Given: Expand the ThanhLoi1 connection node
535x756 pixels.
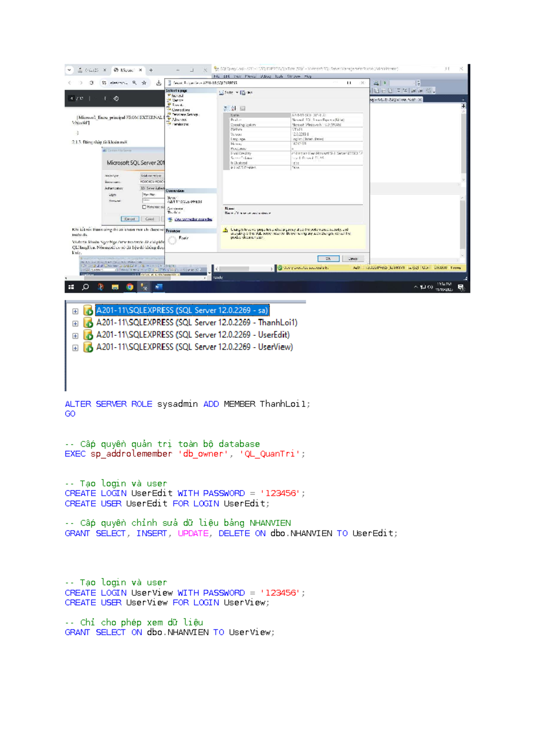Looking at the screenshot, I should click(75, 324).
